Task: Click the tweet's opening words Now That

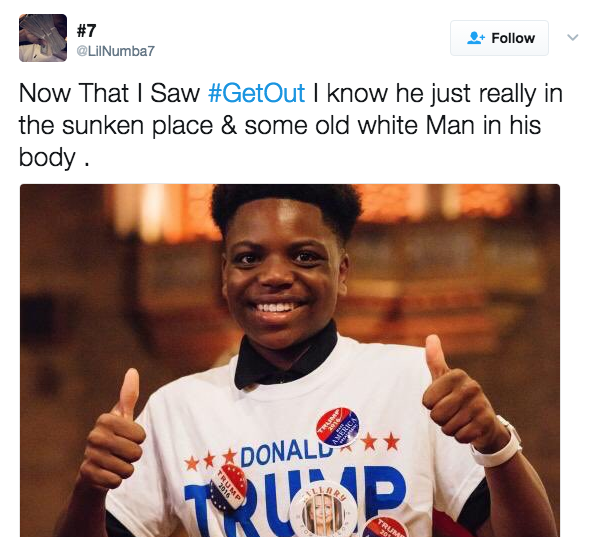Action: [74, 93]
